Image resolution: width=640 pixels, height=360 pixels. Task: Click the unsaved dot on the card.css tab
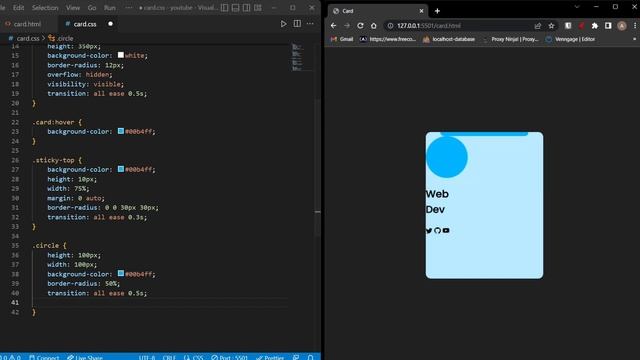tap(110, 24)
